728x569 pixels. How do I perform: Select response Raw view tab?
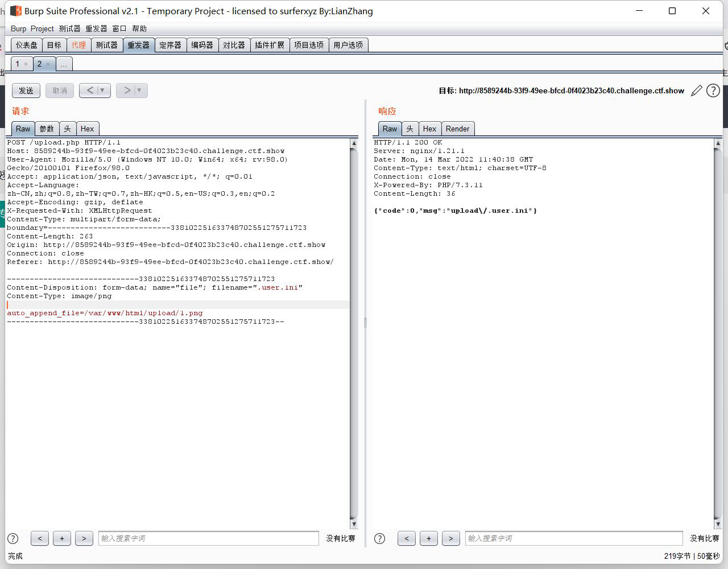tap(390, 129)
